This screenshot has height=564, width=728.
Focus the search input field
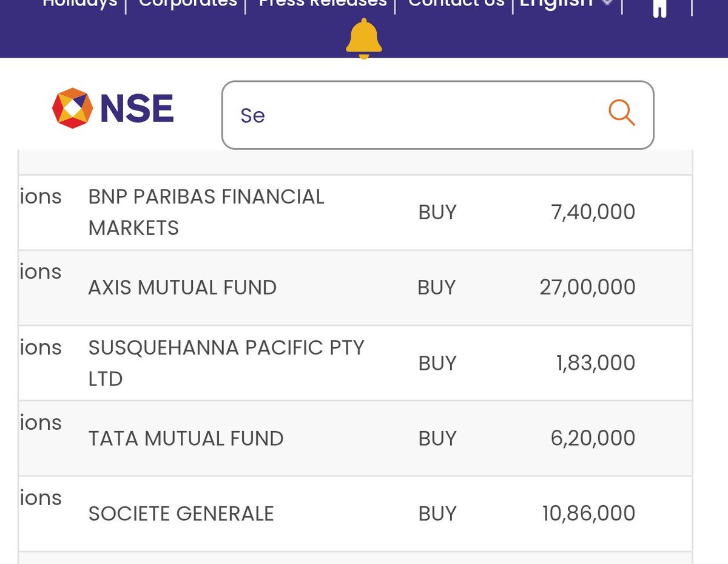(x=437, y=115)
